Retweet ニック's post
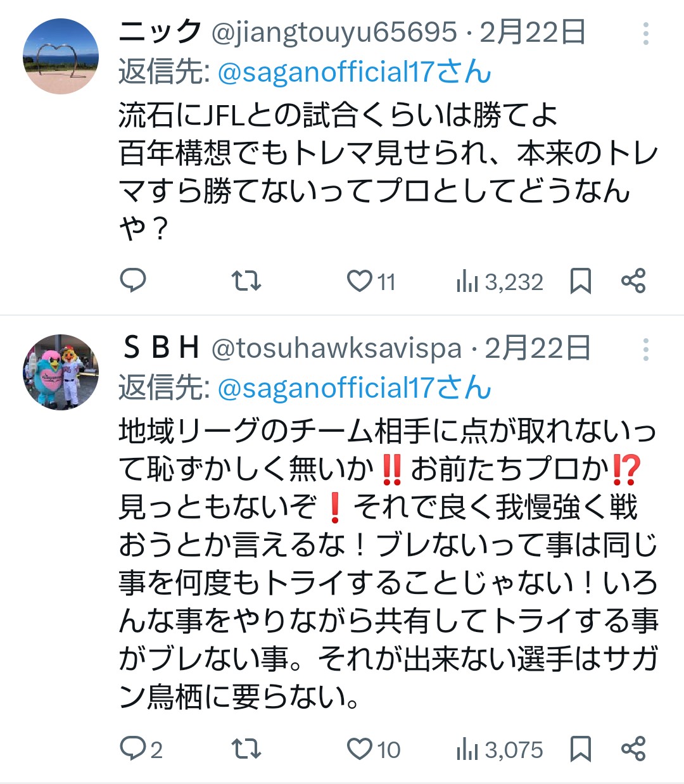684x784 pixels. pos(246,281)
